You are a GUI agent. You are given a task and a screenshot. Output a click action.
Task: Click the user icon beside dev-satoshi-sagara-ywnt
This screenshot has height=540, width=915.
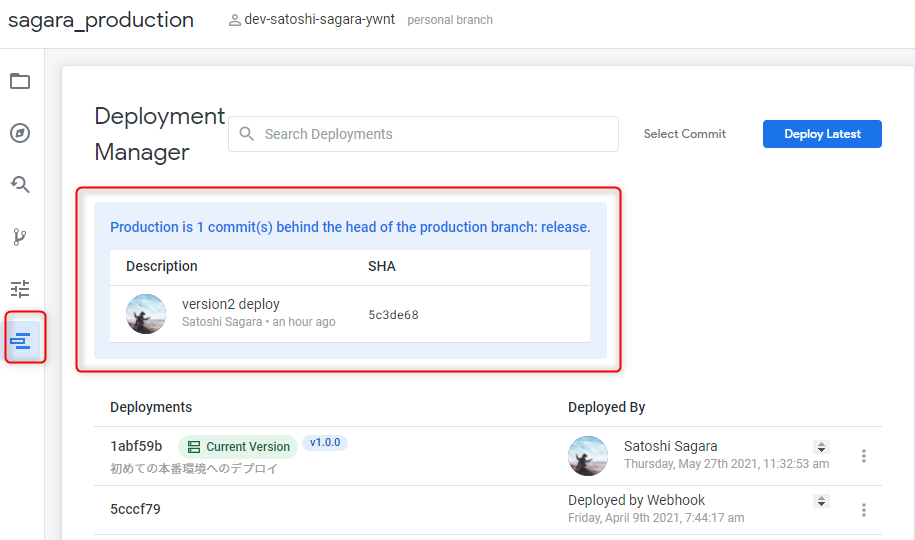[234, 20]
